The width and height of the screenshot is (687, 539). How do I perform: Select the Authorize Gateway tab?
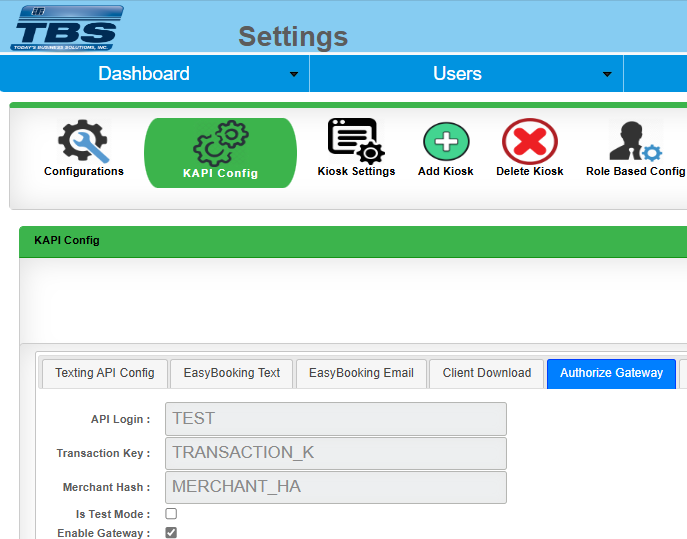pos(611,373)
